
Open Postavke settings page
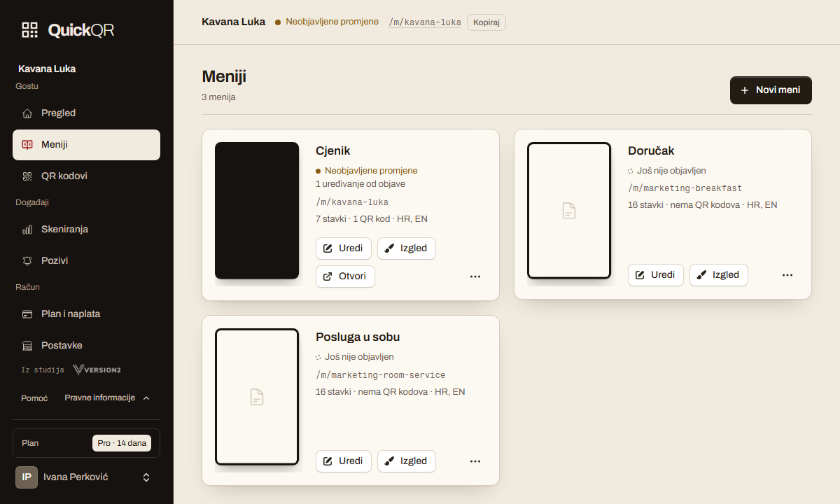(x=86, y=345)
